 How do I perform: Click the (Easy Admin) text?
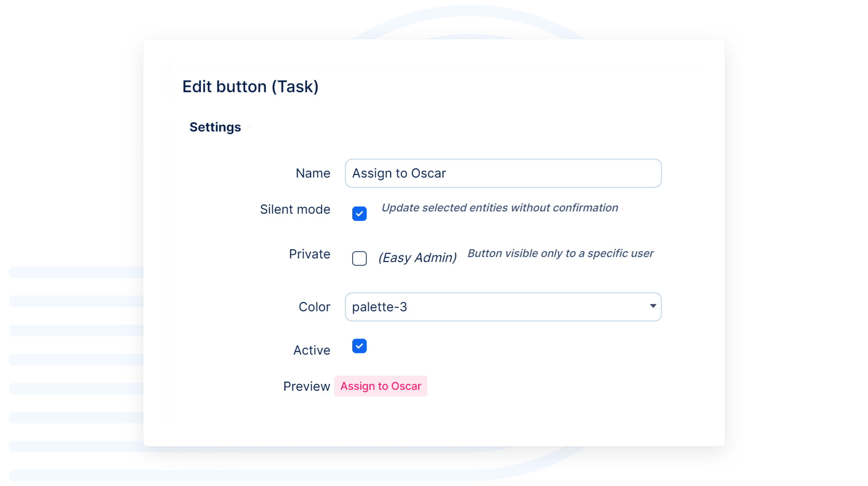pyautogui.click(x=417, y=258)
